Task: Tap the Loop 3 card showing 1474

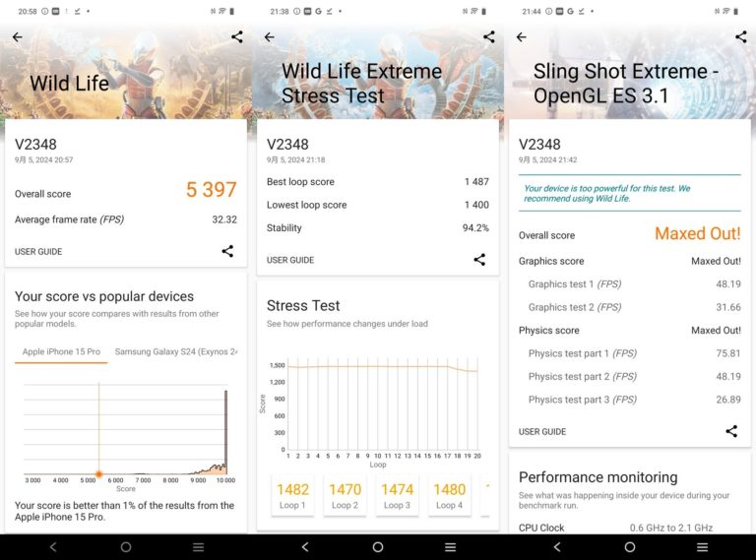Action: point(397,495)
